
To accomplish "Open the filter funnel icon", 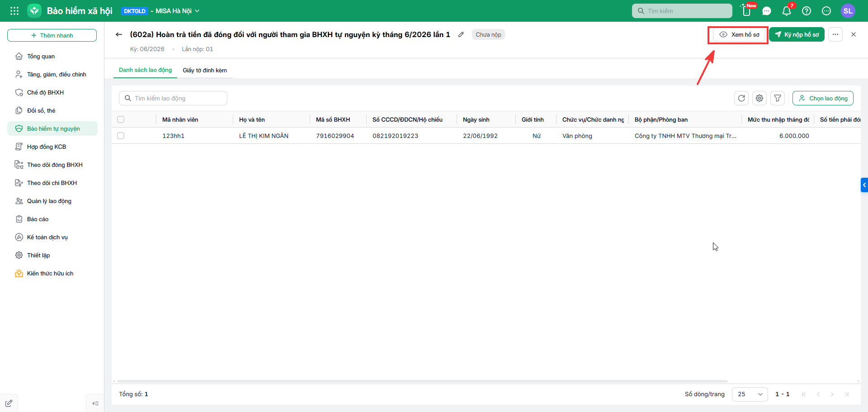I will click(778, 98).
